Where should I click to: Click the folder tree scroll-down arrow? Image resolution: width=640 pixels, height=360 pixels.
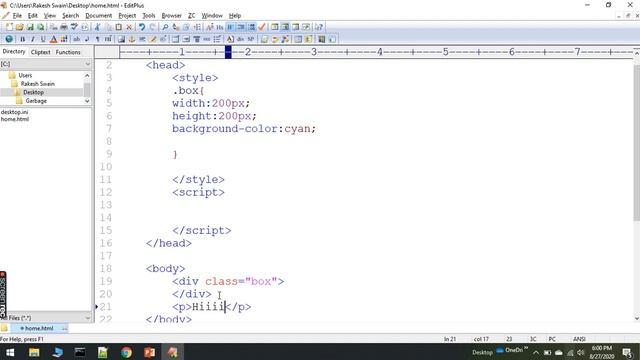pyautogui.click(x=87, y=101)
